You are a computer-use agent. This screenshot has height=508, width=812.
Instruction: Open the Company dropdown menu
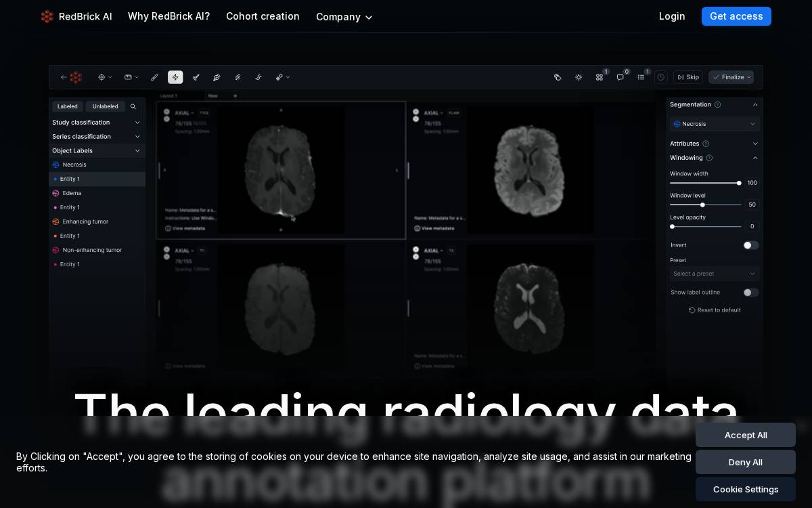344,17
